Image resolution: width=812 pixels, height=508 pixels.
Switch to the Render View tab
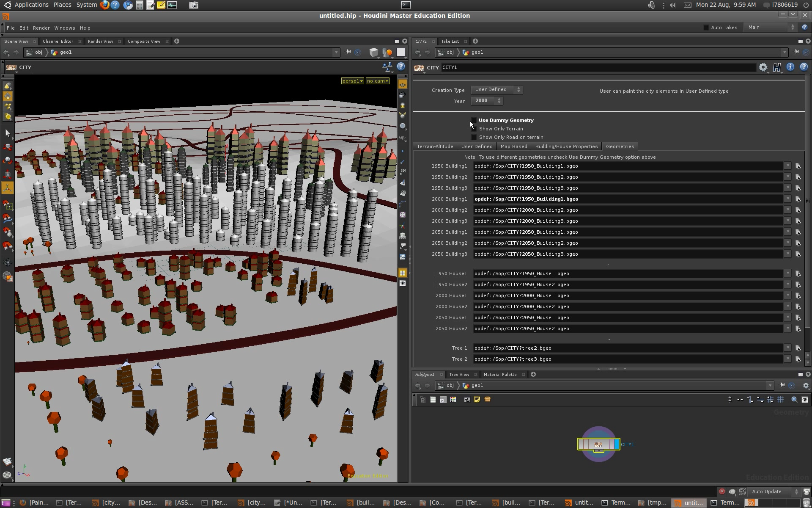point(101,41)
